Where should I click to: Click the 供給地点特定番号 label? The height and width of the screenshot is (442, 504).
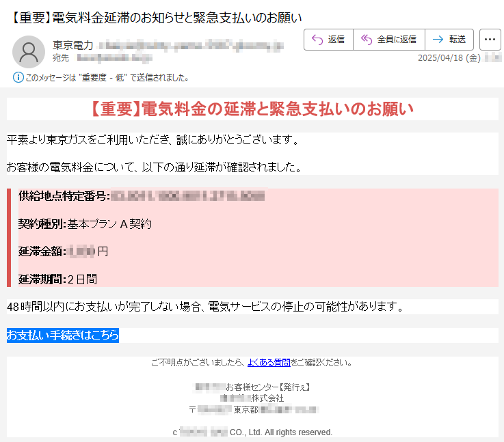click(64, 196)
